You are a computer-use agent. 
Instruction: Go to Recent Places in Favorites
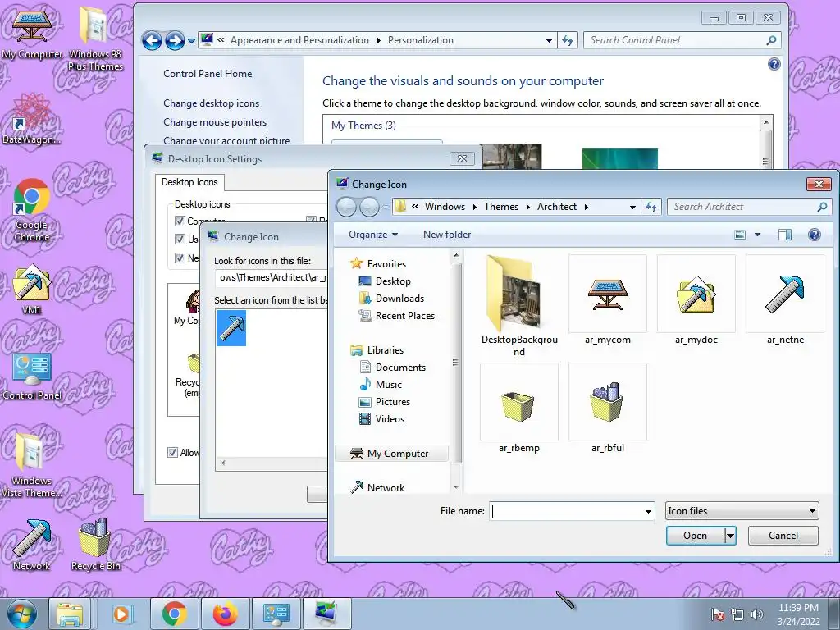point(405,316)
